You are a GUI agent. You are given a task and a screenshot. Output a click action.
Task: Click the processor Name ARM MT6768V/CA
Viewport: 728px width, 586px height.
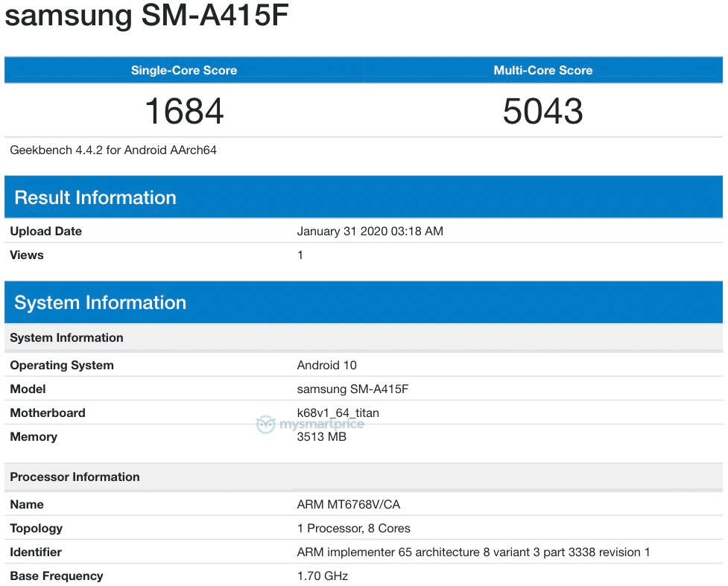(347, 504)
